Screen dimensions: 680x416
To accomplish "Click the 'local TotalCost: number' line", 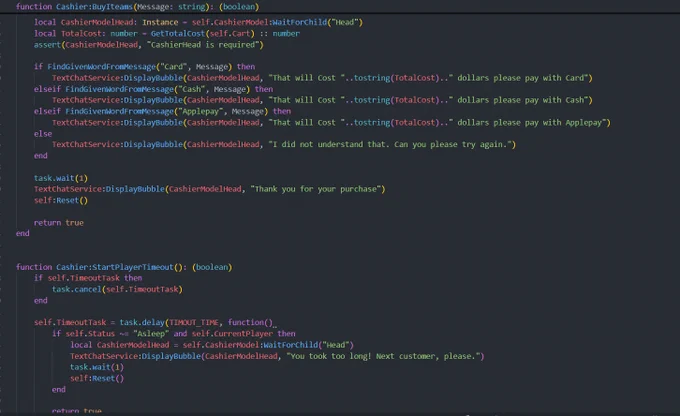I will (x=167, y=33).
